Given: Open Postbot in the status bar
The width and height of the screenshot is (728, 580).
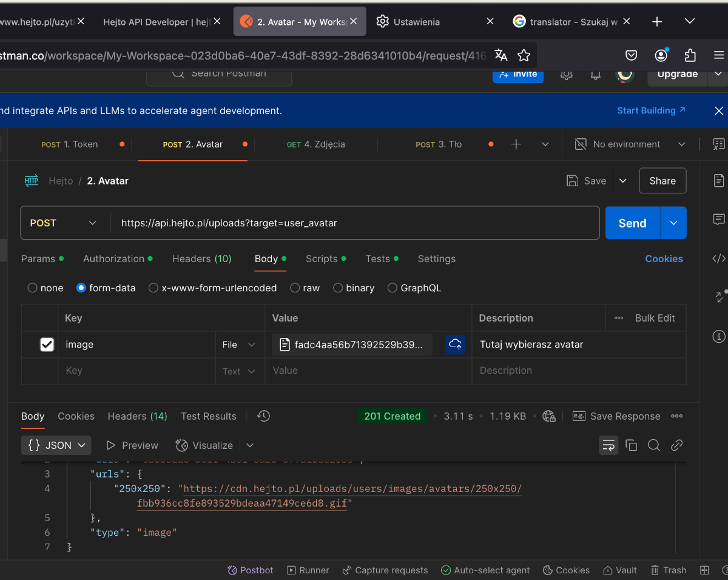Looking at the screenshot, I should 251,570.
